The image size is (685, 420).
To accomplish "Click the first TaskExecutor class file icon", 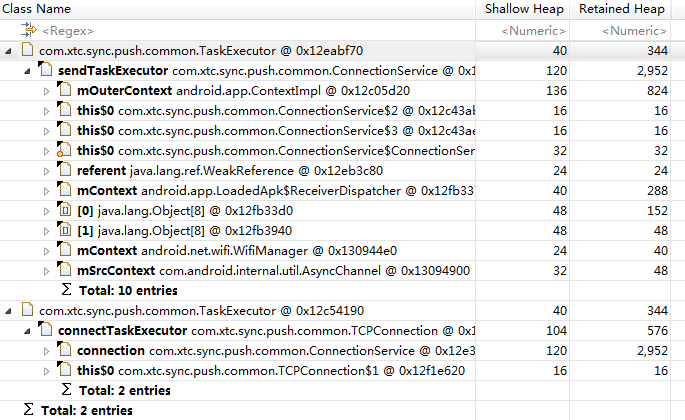I will [26, 51].
